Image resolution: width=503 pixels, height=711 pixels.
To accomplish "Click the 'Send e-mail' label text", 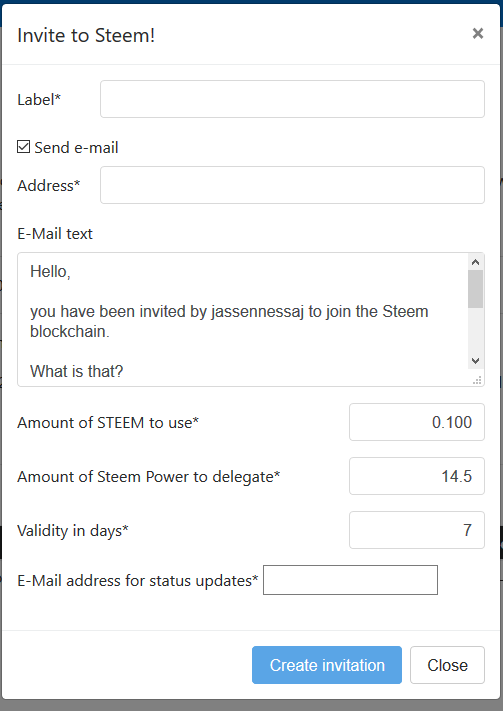I will pos(76,147).
